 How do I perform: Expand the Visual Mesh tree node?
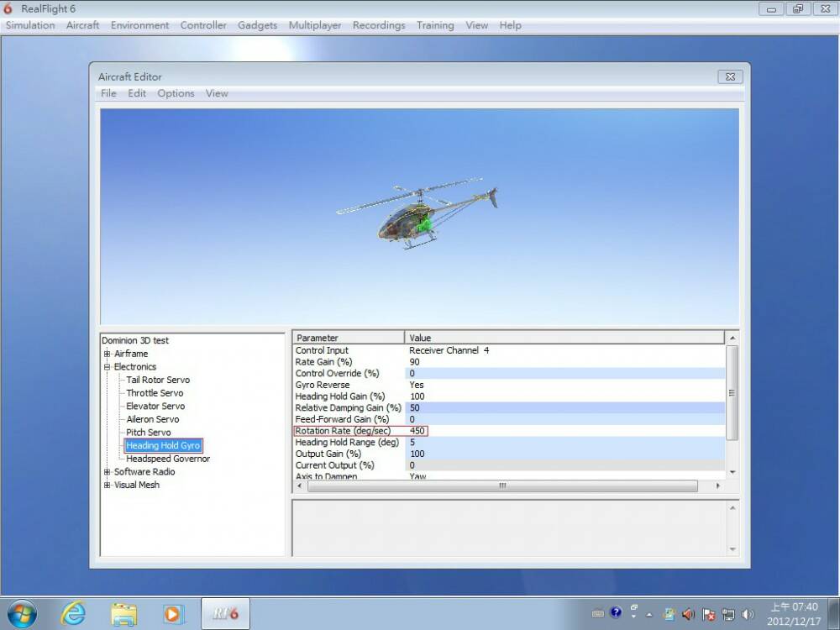(x=108, y=485)
